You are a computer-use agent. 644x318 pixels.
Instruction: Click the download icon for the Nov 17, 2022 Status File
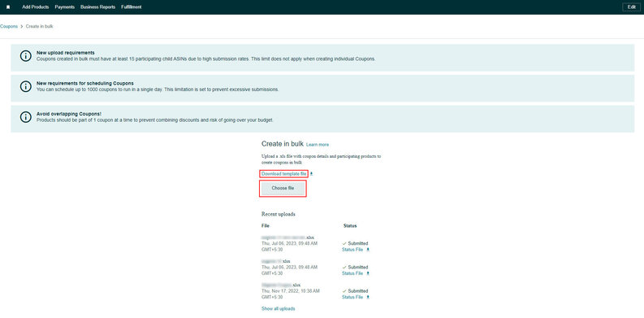(368, 297)
